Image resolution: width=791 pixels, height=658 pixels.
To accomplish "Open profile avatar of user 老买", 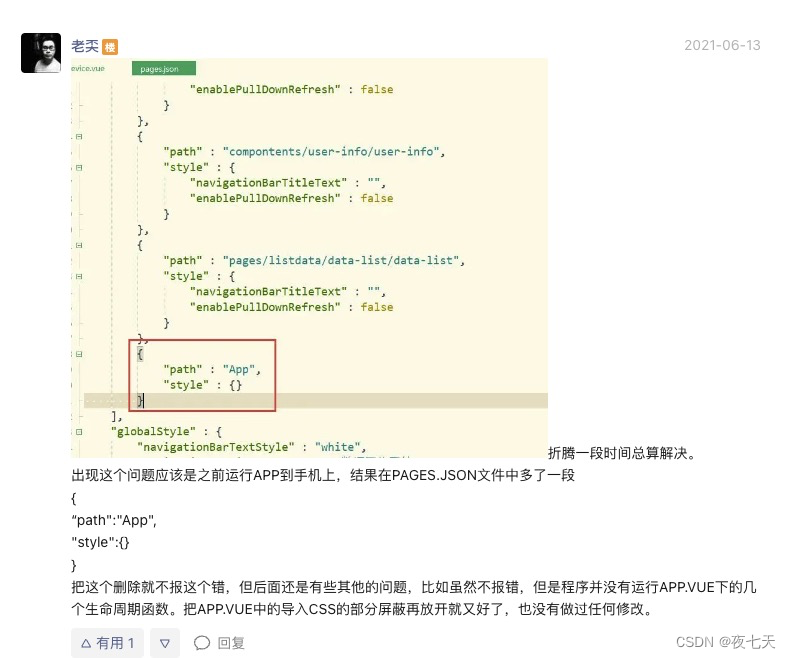I will 41,53.
